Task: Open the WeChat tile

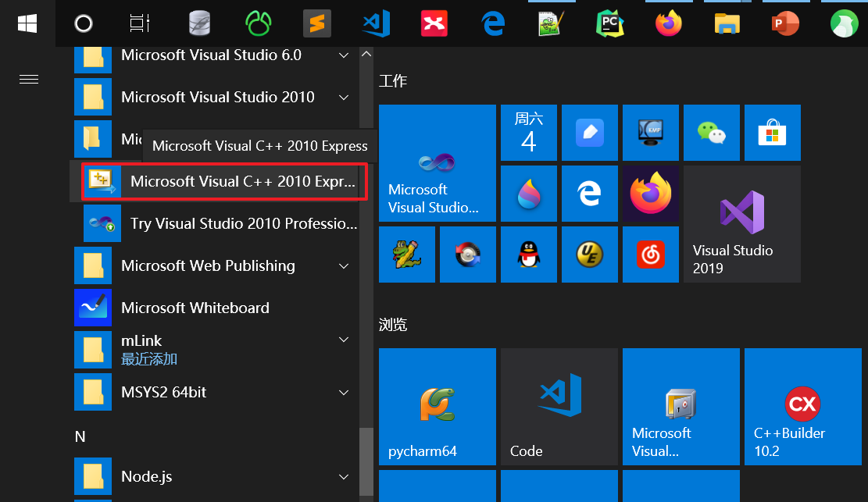Action: pos(711,133)
